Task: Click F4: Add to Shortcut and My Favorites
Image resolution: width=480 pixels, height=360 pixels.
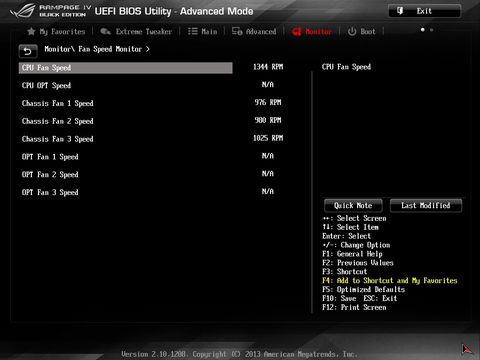Action: pyautogui.click(x=390, y=281)
